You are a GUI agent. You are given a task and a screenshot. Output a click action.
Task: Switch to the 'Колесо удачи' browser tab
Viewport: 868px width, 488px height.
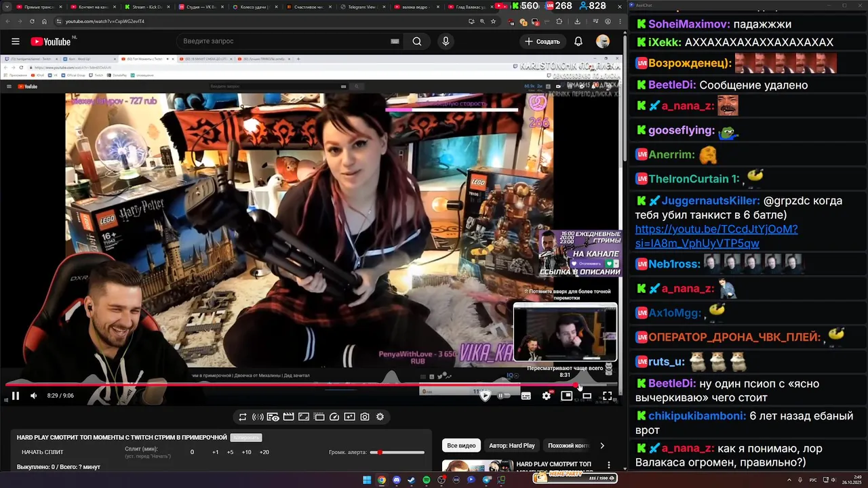254,7
